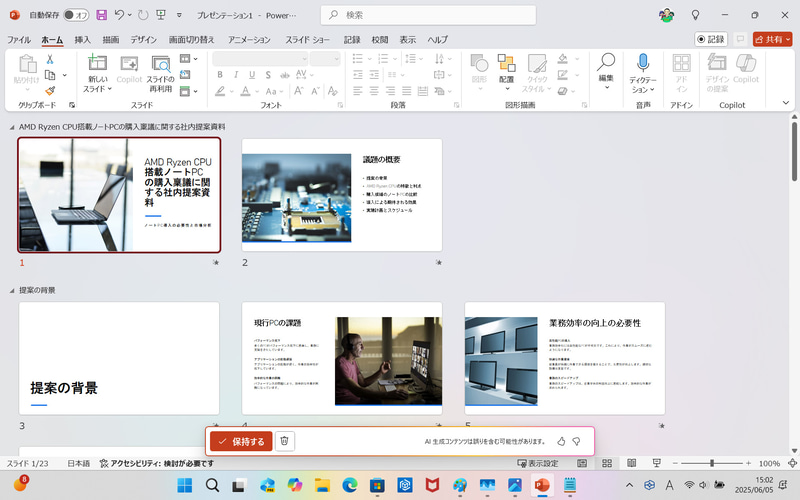800x500 pixels.
Task: Click the Slideshow icon in status bar
Action: click(x=657, y=463)
